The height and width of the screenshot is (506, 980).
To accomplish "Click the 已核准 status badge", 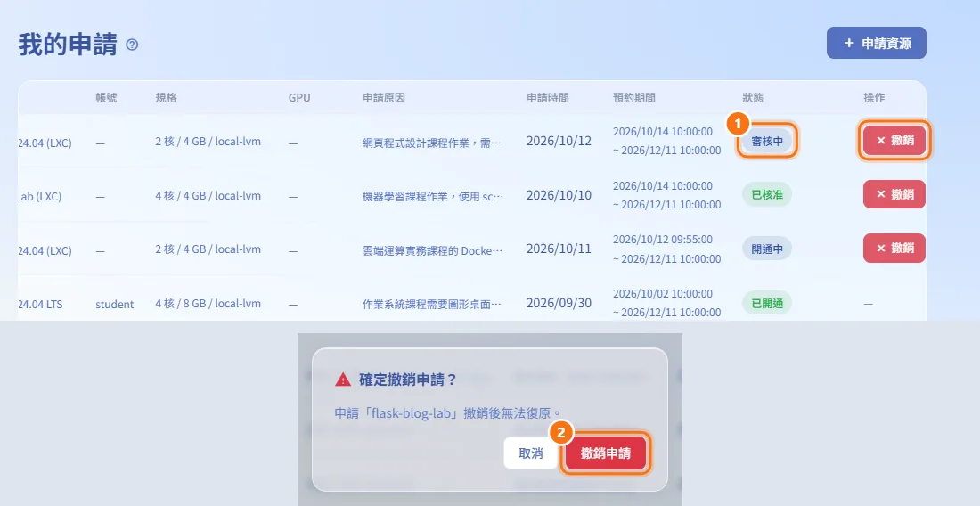I will coord(767,195).
